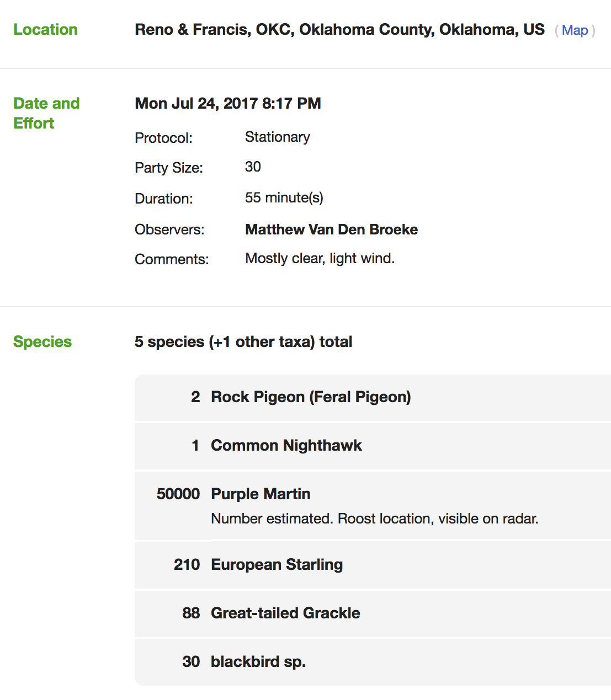Click the comment about clear weather

click(x=320, y=258)
